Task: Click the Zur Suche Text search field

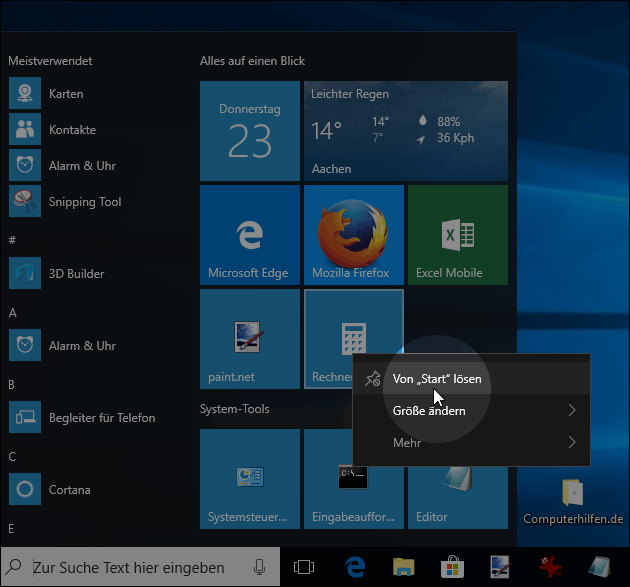Action: click(141, 567)
